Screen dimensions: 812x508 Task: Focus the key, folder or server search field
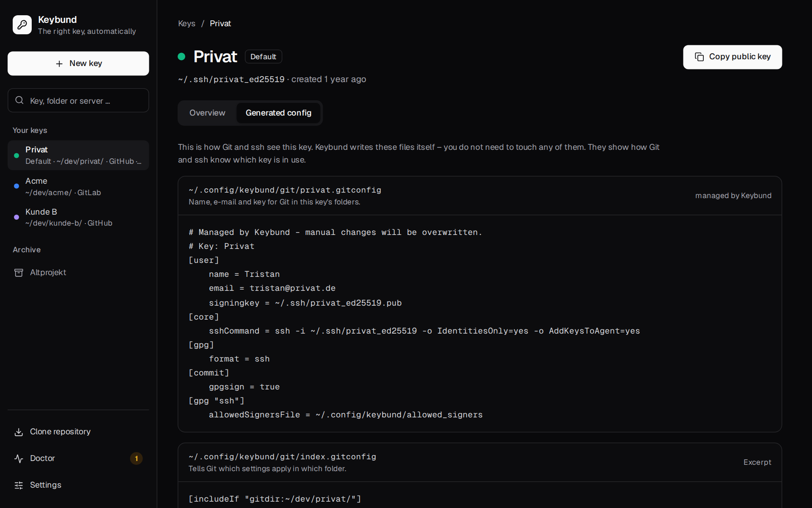click(x=78, y=100)
